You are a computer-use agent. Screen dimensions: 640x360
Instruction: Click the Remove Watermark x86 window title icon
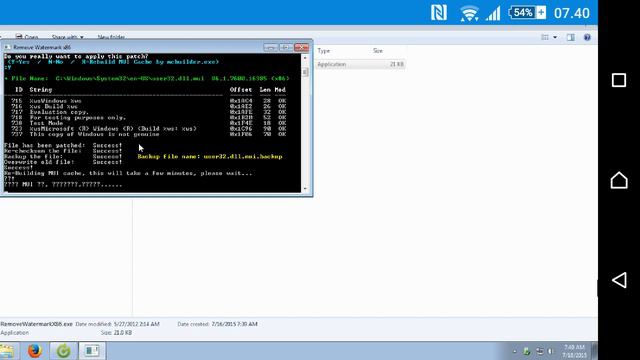pos(7,47)
